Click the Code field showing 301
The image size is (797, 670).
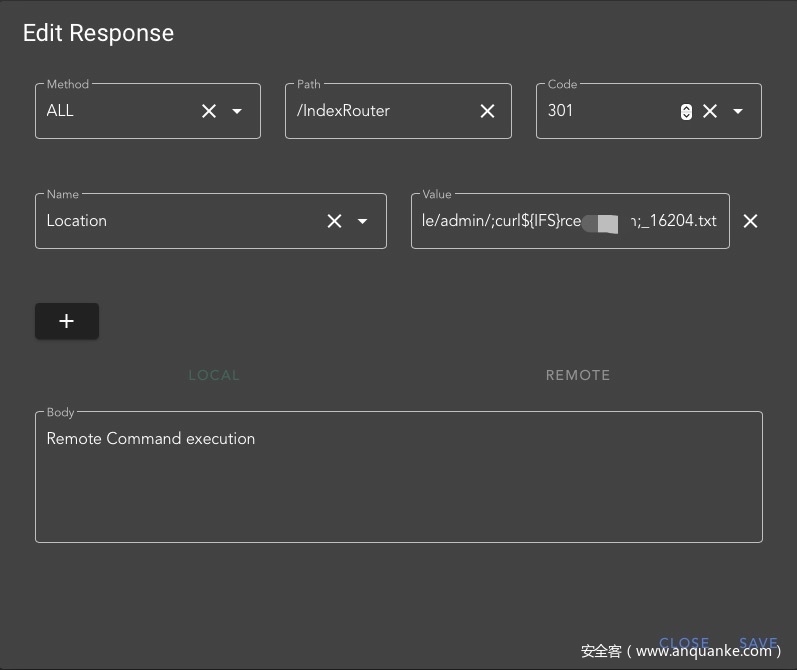pos(605,111)
